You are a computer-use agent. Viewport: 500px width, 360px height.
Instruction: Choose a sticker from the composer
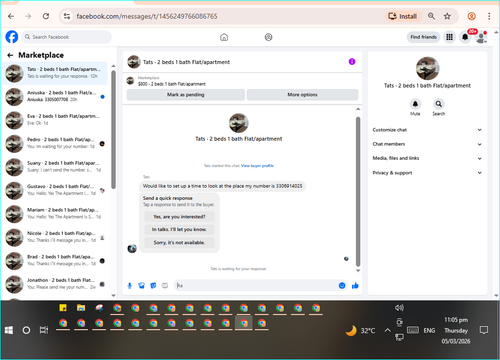coord(153,286)
